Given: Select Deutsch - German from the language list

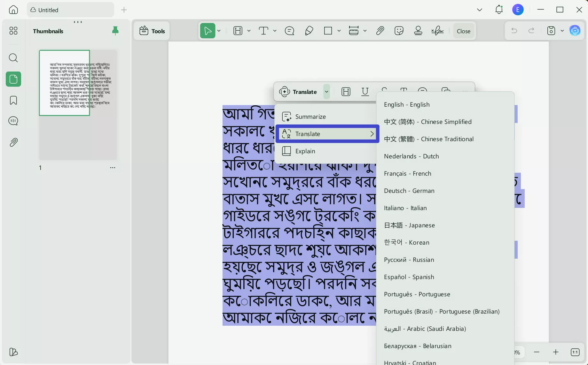Looking at the screenshot, I should (x=409, y=191).
